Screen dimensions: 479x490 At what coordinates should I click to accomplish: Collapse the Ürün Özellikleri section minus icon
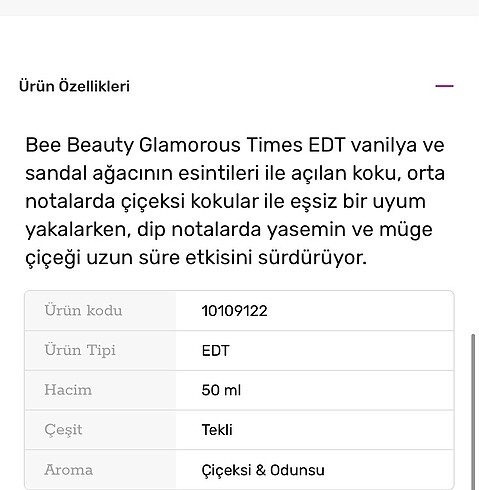pos(444,86)
